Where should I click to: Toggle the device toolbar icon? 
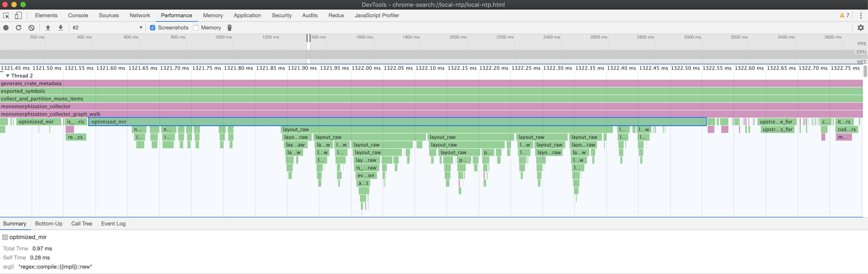tap(18, 15)
